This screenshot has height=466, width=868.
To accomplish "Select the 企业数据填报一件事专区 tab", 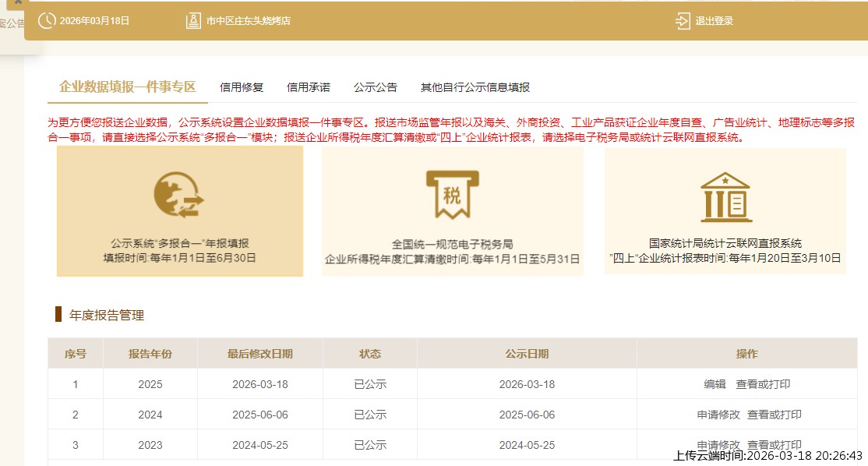I will (128, 86).
